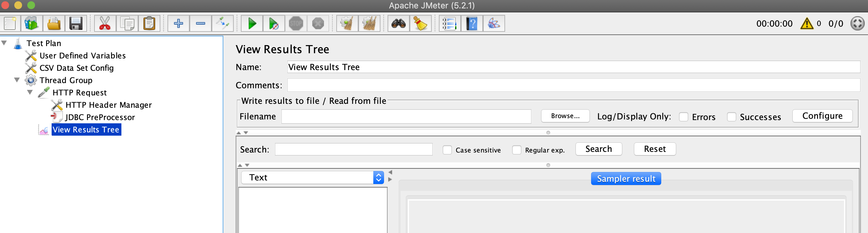The width and height of the screenshot is (868, 233).
Task: Click the Browse... button
Action: click(x=565, y=116)
